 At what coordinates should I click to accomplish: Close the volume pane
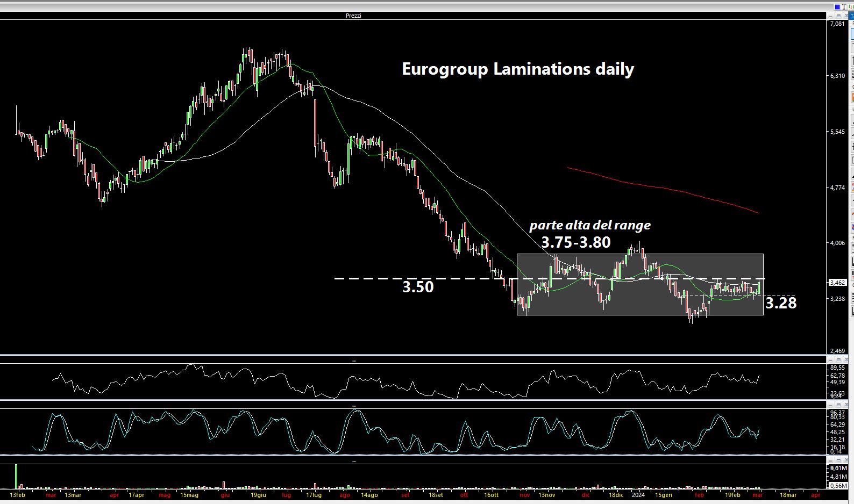coord(845,460)
